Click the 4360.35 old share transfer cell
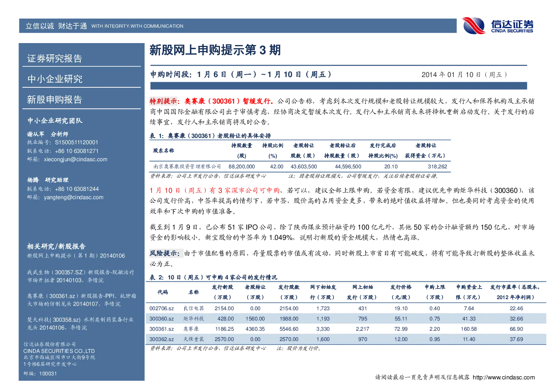This screenshot has width=555, height=392. click(256, 329)
